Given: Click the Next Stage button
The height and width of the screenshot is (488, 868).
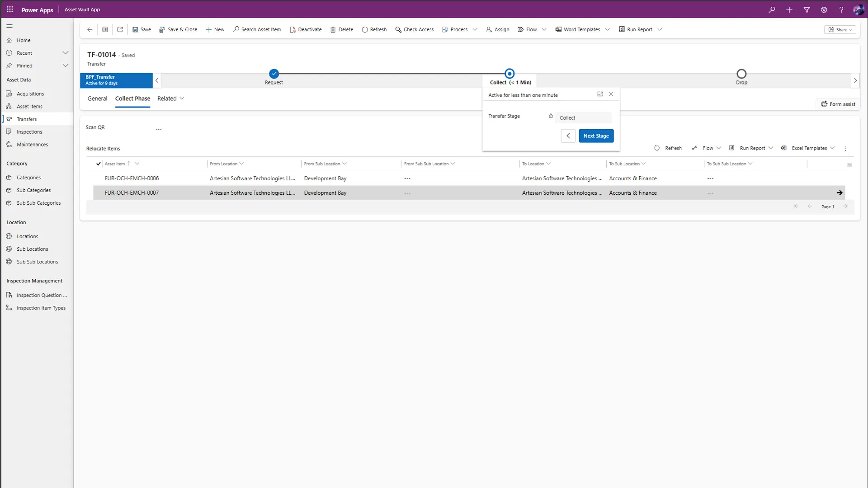Looking at the screenshot, I should tap(596, 136).
